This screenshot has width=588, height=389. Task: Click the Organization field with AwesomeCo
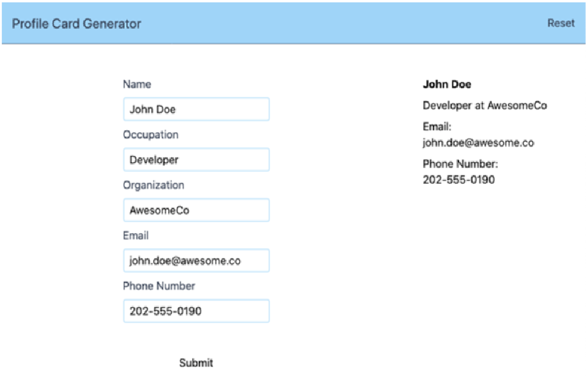[x=196, y=210]
